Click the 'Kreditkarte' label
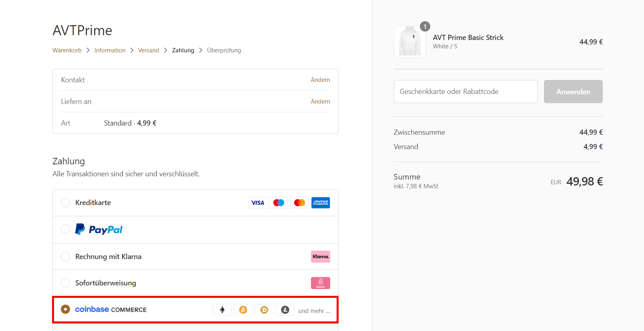This screenshot has width=644, height=331. [x=93, y=203]
